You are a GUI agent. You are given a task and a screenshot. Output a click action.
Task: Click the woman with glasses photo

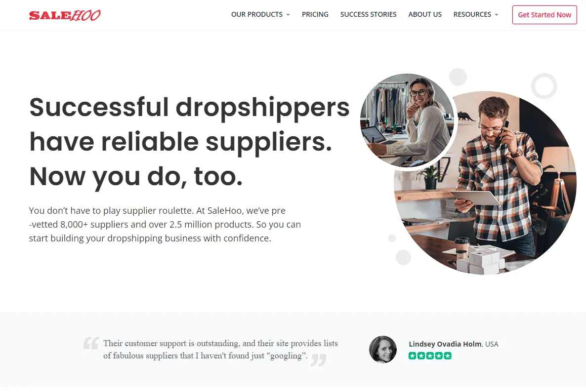(x=407, y=120)
